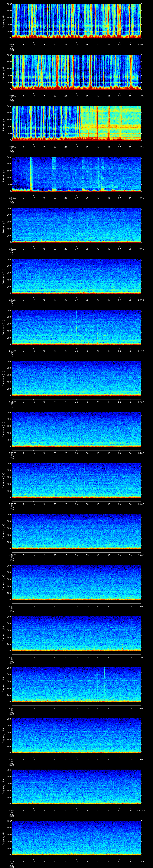Click the "45:00" end label of first panel
Image resolution: width=153 pixels, height=868 pixels.
(x=141, y=44)
